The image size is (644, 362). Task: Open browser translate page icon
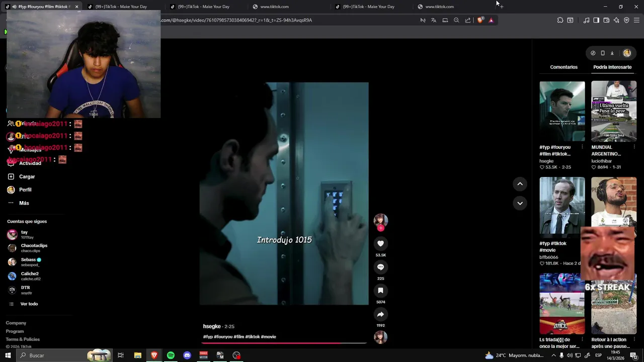[434, 20]
